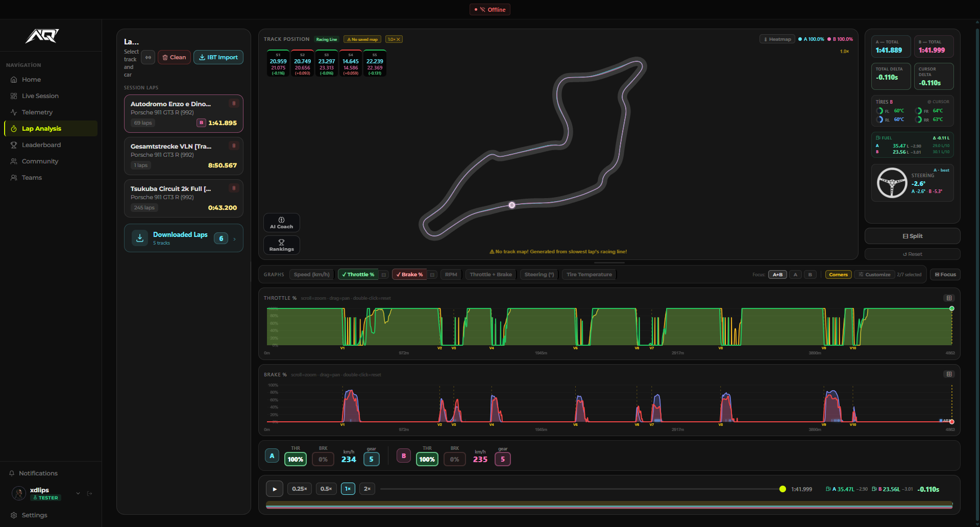Select sector S3 time card
Viewport: 980px width, 527px height.
327,63
